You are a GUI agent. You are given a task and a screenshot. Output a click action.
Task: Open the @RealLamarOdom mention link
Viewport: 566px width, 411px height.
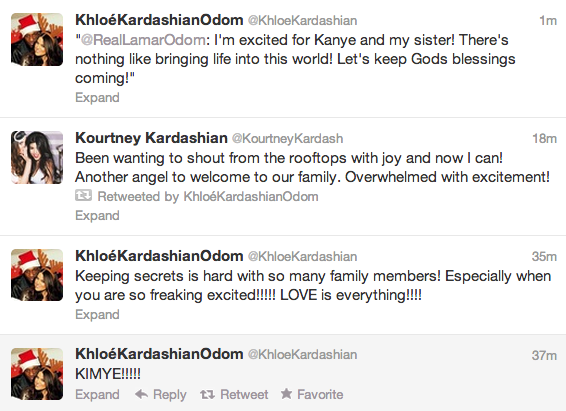[143, 40]
